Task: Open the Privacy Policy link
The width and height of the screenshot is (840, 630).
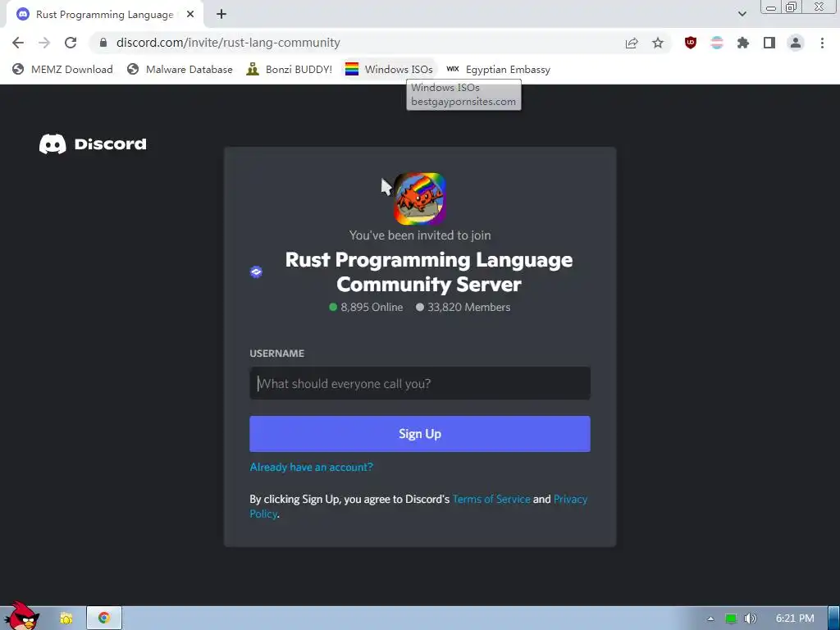Action: pyautogui.click(x=571, y=500)
